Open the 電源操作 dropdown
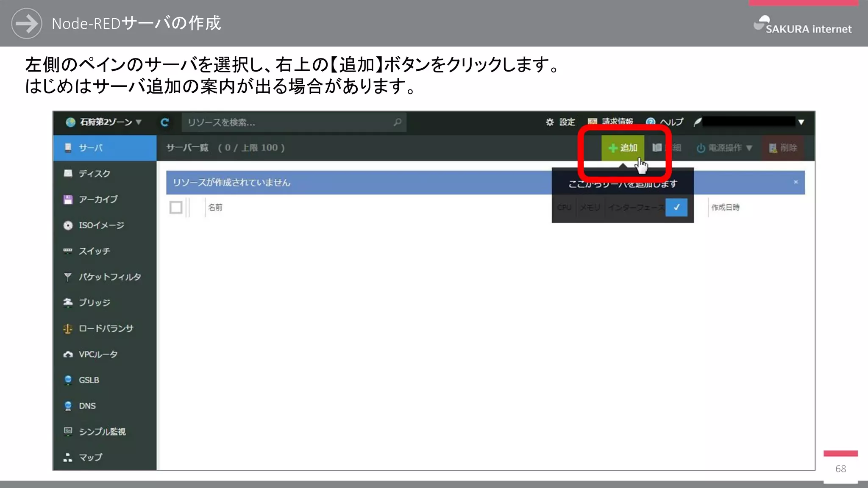The width and height of the screenshot is (868, 488). coord(725,148)
